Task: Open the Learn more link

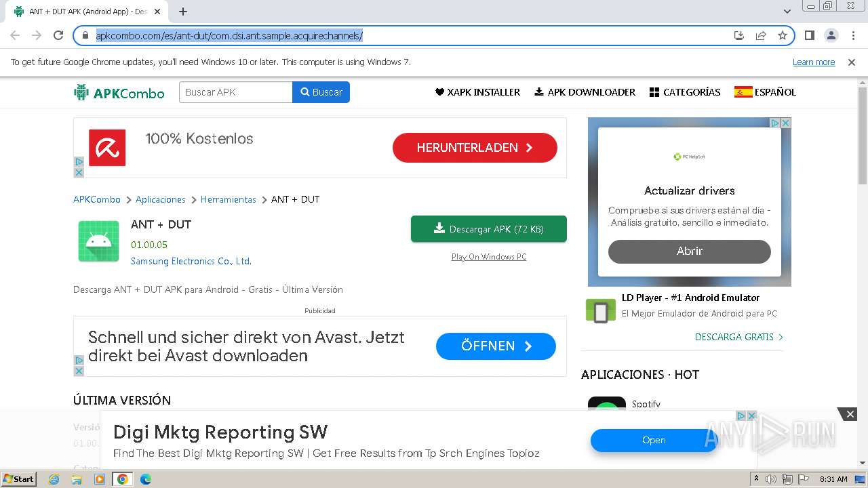Action: 814,62
